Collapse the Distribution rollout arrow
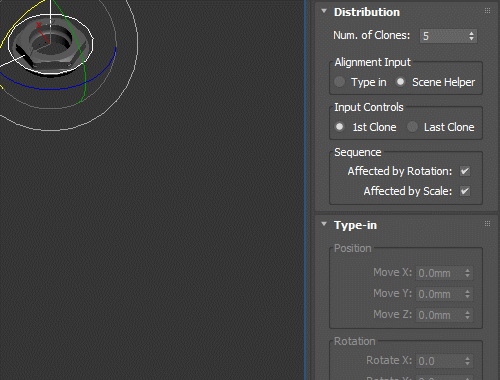The width and height of the screenshot is (500, 380). tap(324, 11)
